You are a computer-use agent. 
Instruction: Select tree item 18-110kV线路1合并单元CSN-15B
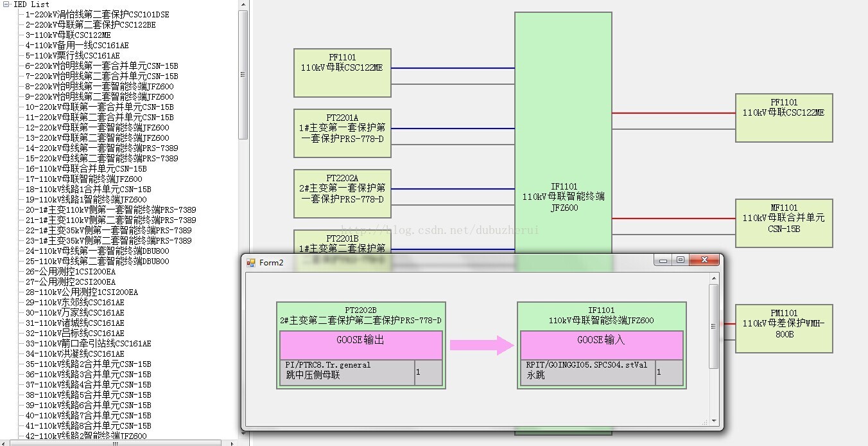pos(89,189)
